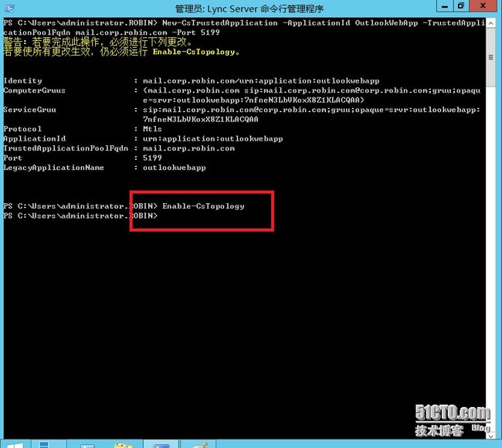Click the 'ApplicationId' property label

click(x=35, y=139)
